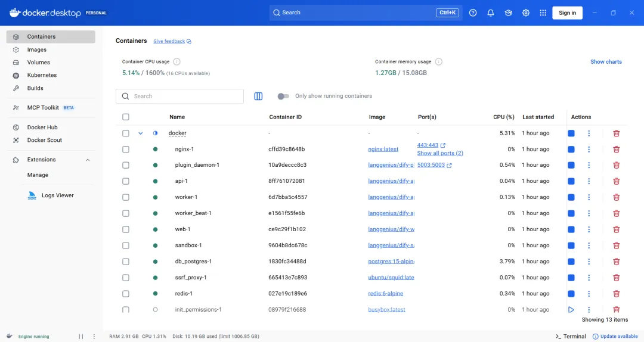Click the column layout icon beside search
Image resolution: width=644 pixels, height=342 pixels.
click(x=258, y=96)
